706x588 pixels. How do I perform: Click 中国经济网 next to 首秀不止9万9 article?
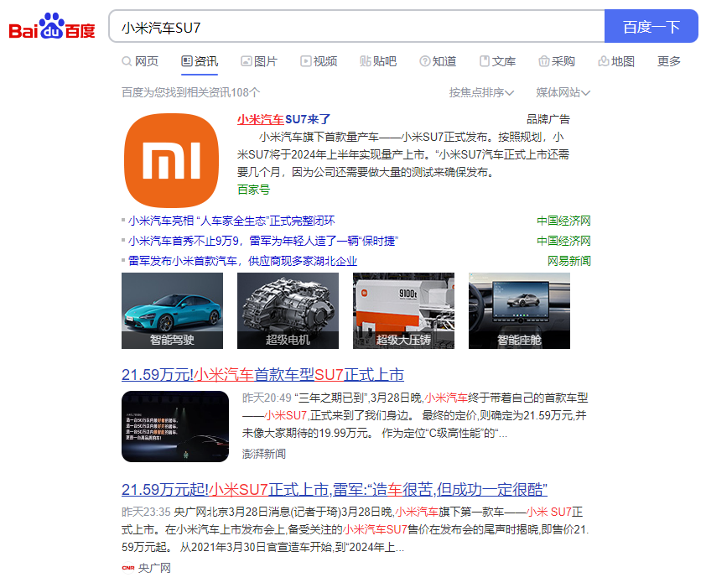click(563, 241)
